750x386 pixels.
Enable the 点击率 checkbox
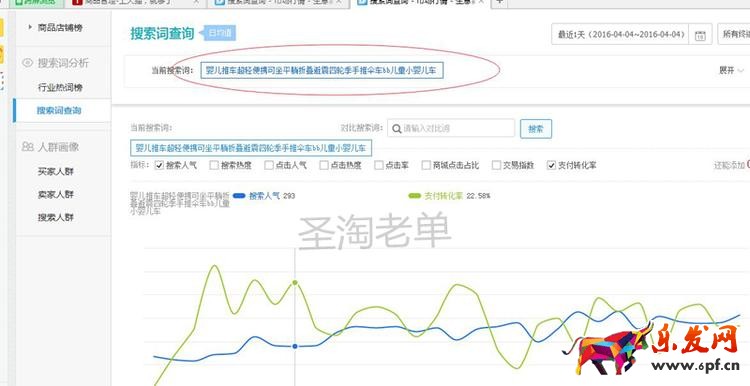[x=379, y=165]
